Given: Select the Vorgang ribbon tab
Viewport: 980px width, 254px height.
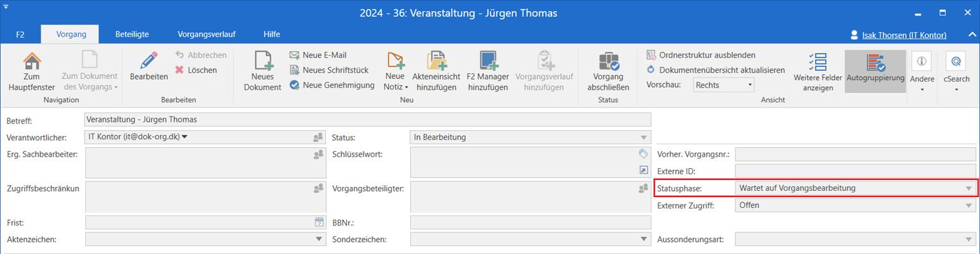Looking at the screenshot, I should (70, 34).
